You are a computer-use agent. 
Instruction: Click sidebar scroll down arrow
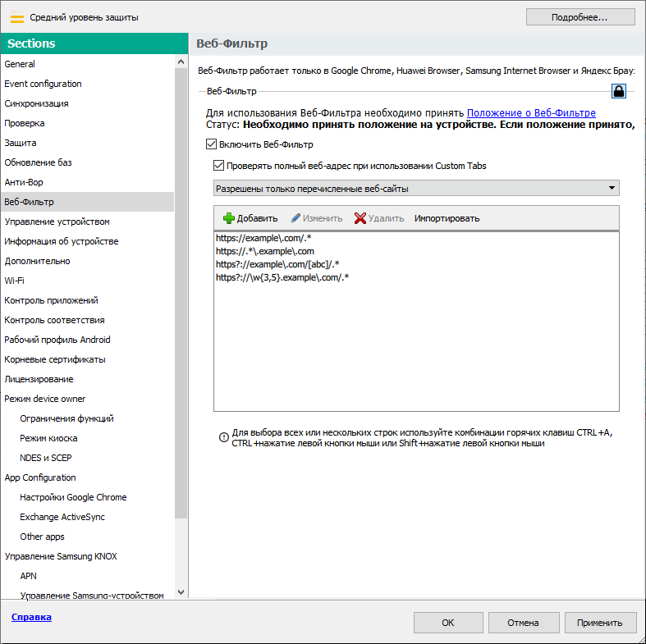181,591
